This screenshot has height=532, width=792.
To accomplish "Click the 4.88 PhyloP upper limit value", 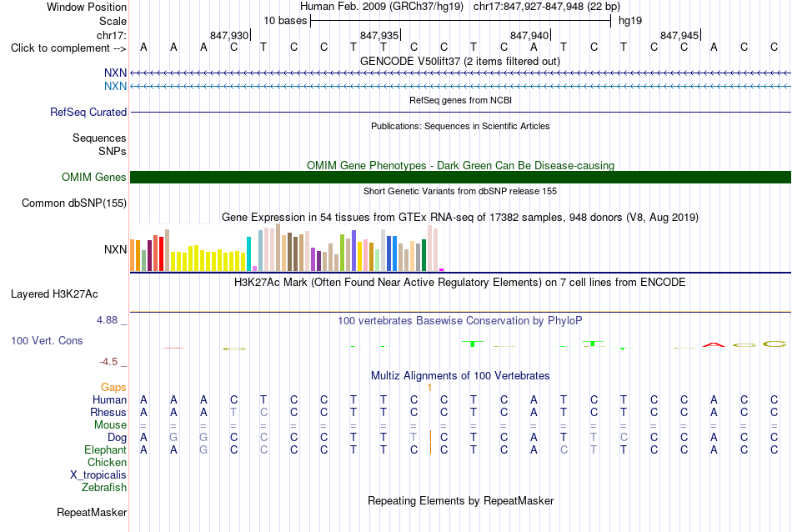I will [107, 320].
